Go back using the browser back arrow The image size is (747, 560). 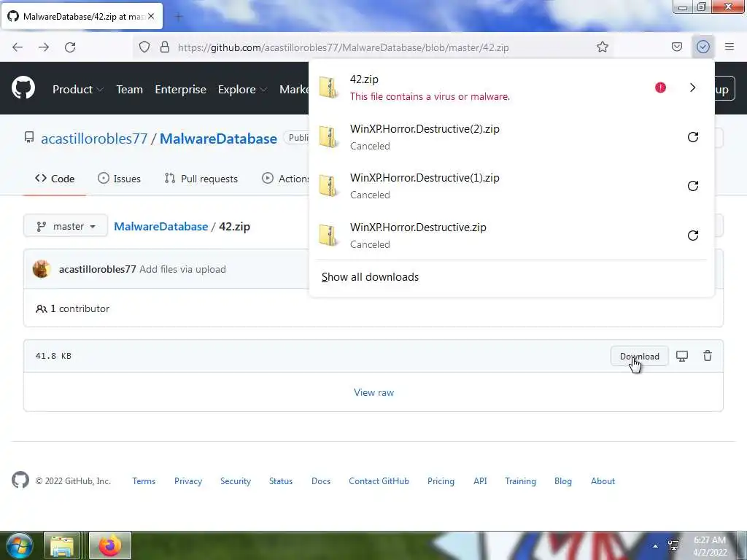coord(18,47)
